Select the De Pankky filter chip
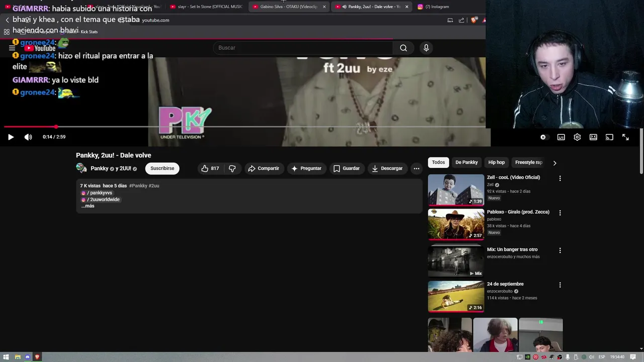This screenshot has width=644, height=362. click(x=466, y=162)
